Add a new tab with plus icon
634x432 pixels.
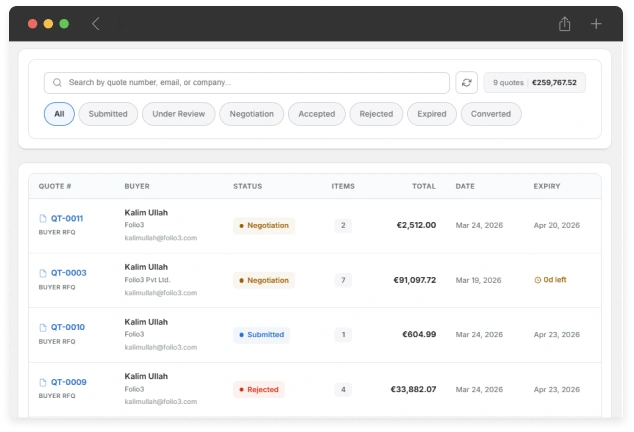(596, 24)
